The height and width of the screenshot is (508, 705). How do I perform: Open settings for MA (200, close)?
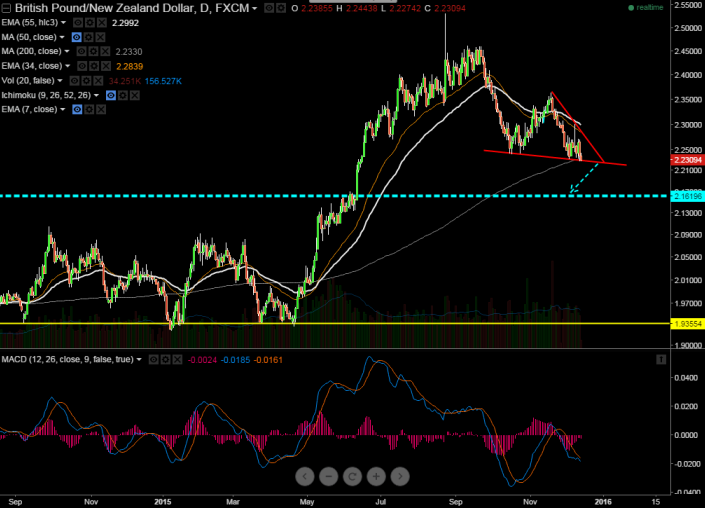click(x=93, y=52)
